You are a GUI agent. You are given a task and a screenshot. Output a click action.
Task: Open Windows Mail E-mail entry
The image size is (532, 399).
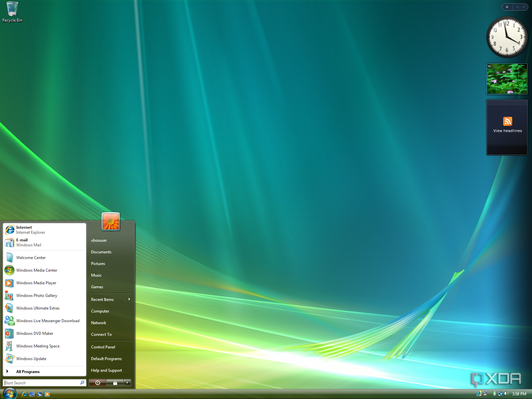tap(45, 242)
